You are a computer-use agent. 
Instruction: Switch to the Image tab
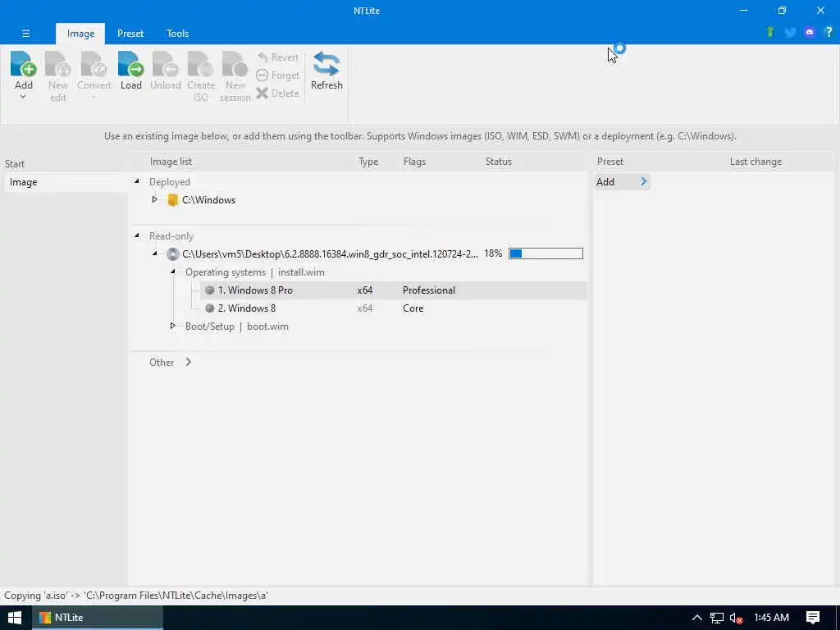coord(80,33)
